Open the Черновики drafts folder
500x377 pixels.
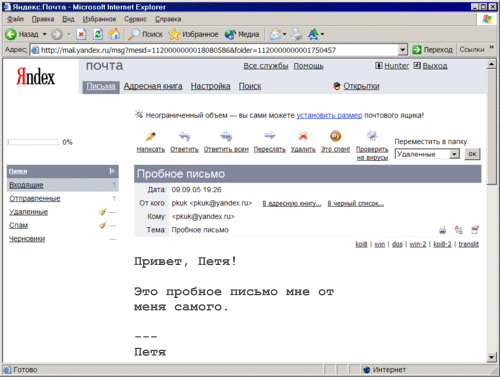27,239
